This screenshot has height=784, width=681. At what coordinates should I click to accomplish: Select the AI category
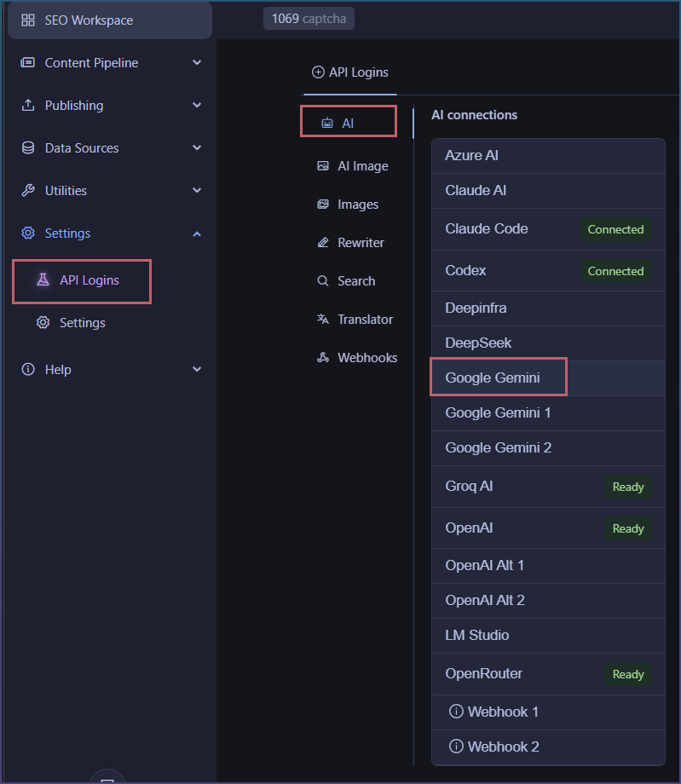coord(349,123)
